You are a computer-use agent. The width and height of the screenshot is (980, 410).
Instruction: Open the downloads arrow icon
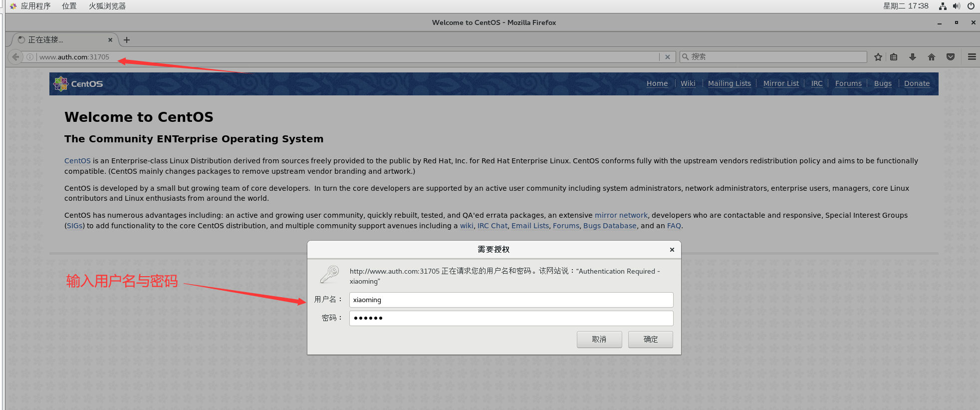913,57
